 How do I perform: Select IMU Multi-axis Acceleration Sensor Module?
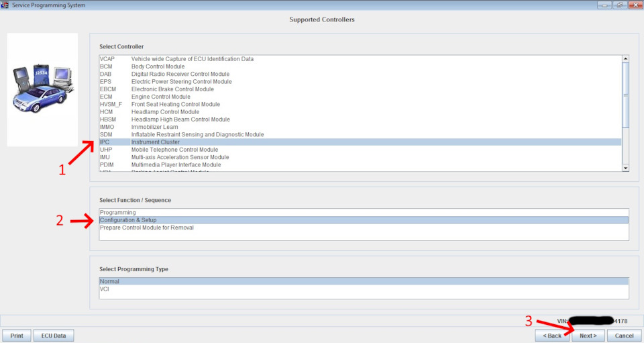coord(360,157)
